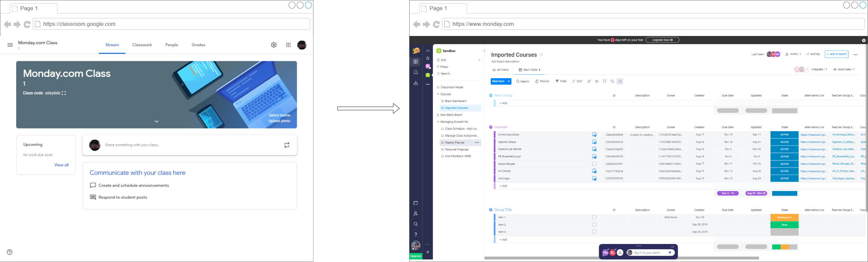Collapse monday.com left pane arrow

point(485,51)
